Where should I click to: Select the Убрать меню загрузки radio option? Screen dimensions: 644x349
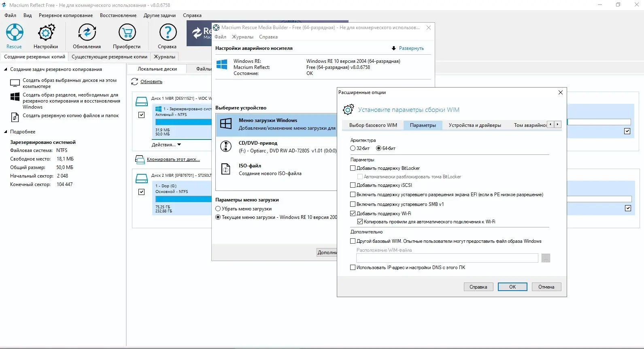(x=218, y=209)
